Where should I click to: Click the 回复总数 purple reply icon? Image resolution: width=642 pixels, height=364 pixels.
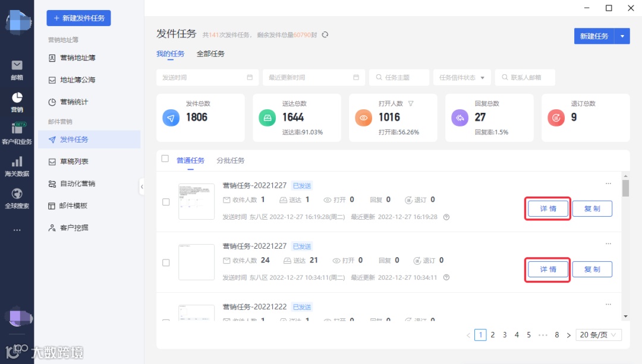460,118
